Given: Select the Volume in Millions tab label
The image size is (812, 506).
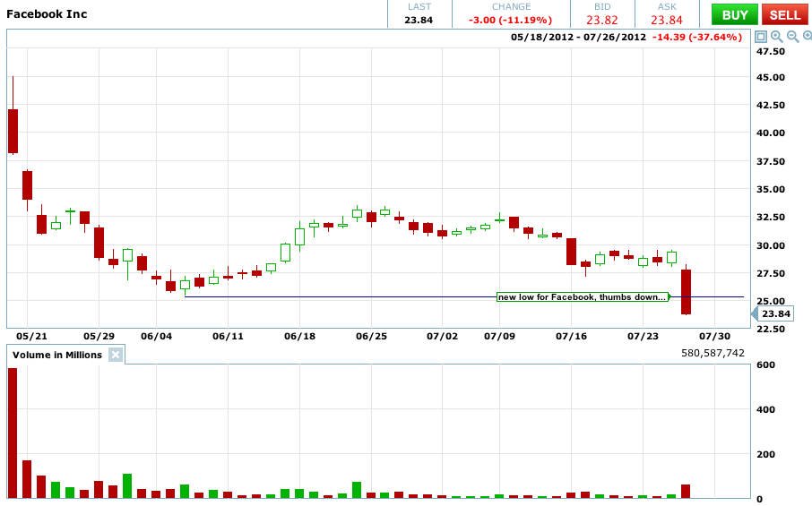Looking at the screenshot, I should 57,355.
